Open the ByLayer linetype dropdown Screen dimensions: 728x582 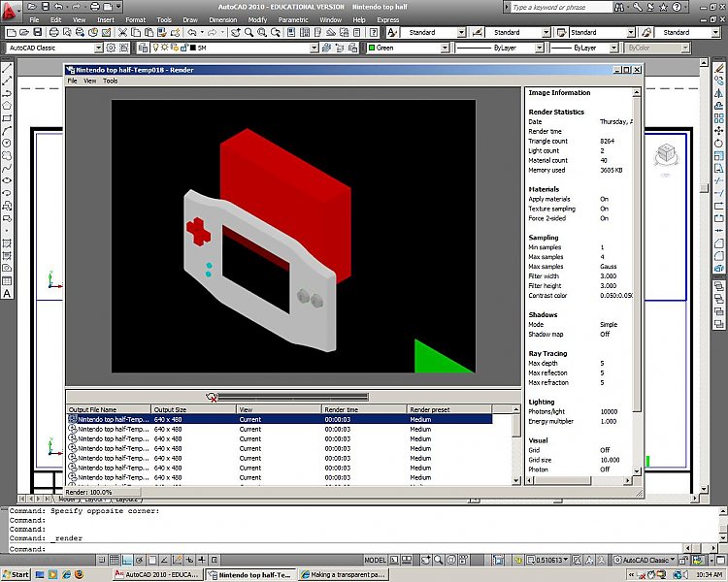[x=539, y=48]
